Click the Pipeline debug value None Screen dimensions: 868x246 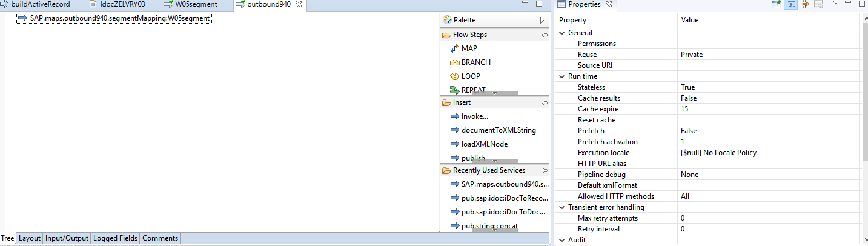689,175
